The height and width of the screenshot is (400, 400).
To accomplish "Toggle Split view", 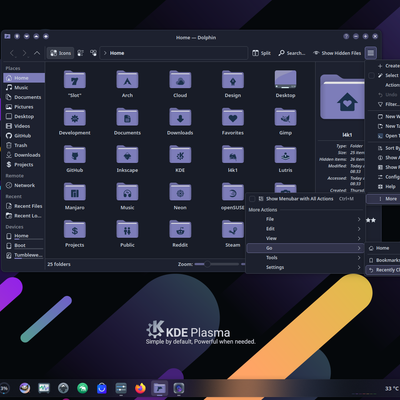I will tap(261, 53).
